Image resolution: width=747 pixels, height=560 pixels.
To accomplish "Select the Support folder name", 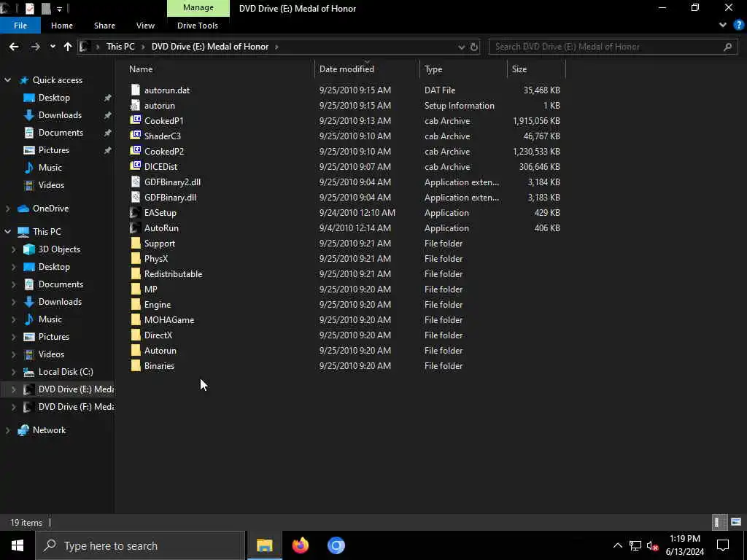I will (x=160, y=244).
